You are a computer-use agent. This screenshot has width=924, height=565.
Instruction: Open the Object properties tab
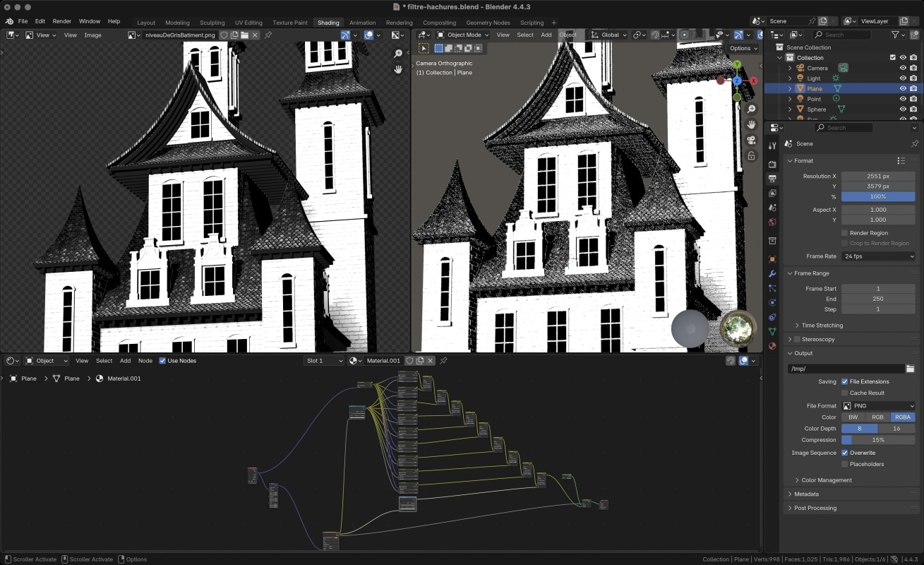[x=772, y=259]
